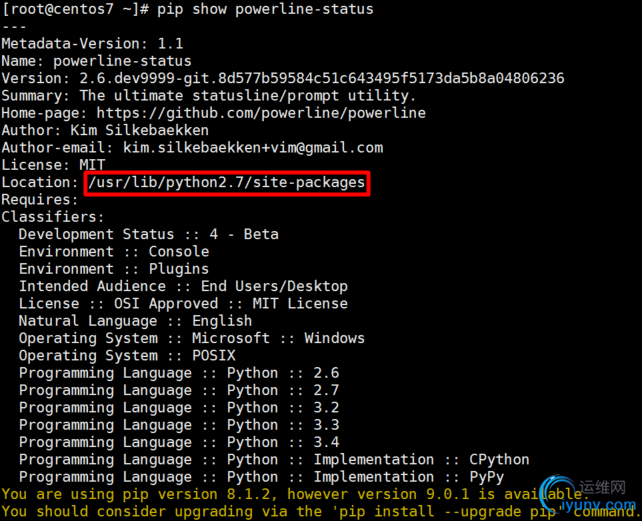Click 'License :: OSI Approved :: MIT License'
Screen dimensions: 642x521
tap(183, 304)
